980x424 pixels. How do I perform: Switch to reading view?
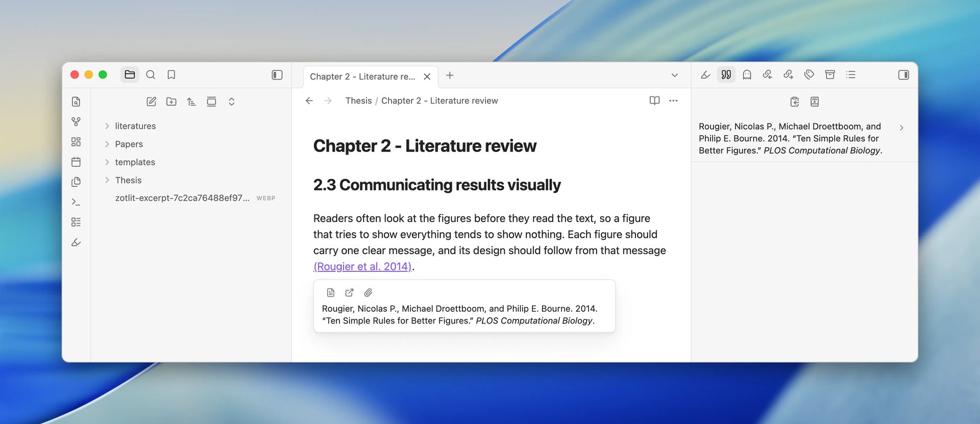[654, 101]
